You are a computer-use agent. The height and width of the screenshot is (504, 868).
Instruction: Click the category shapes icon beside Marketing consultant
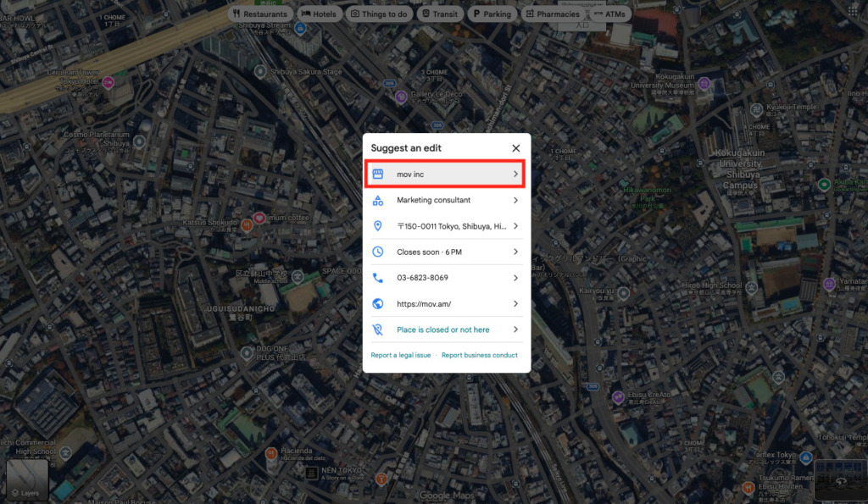pyautogui.click(x=378, y=201)
